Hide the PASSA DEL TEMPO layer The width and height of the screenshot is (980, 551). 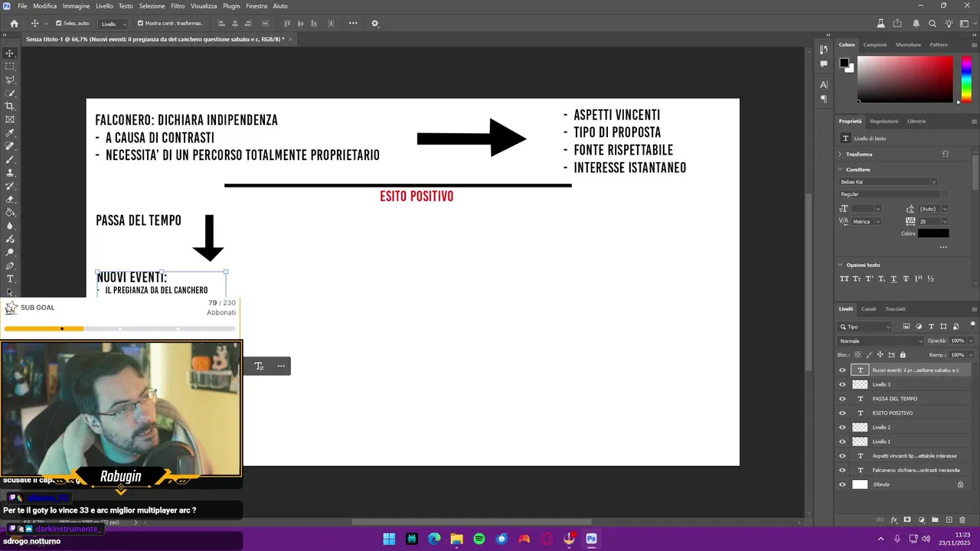842,399
